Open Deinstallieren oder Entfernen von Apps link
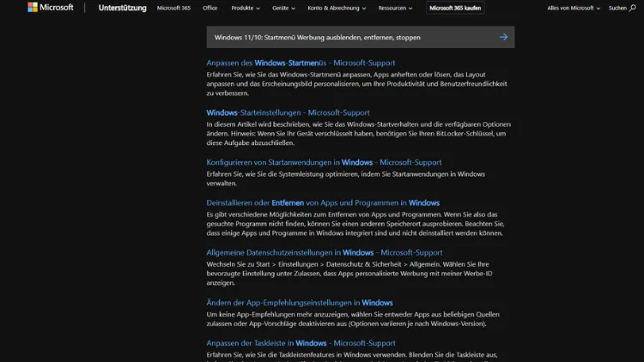Viewport: 644px width, 362px height. click(x=323, y=202)
